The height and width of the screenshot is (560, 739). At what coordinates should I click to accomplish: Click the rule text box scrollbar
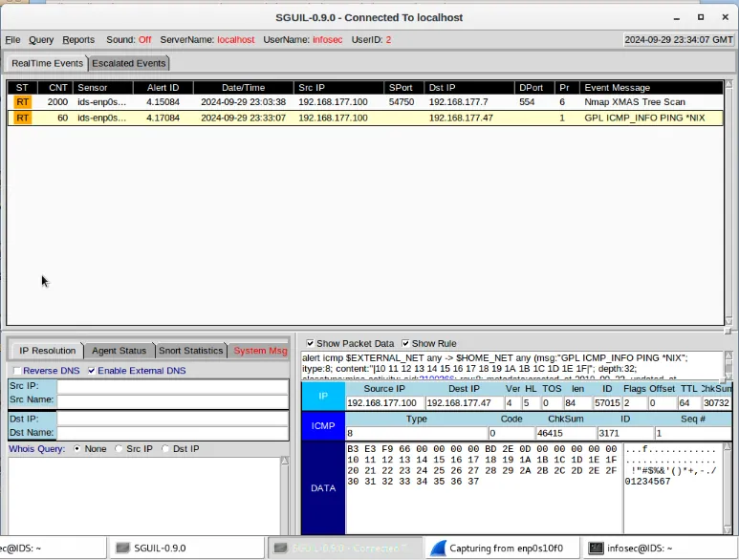click(x=728, y=365)
